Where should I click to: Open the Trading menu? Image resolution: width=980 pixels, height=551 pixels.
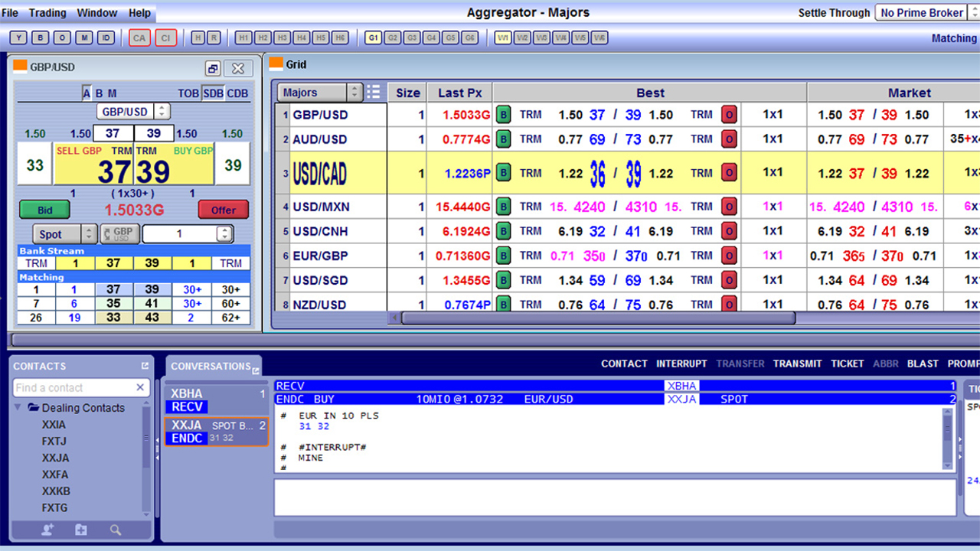coord(47,12)
